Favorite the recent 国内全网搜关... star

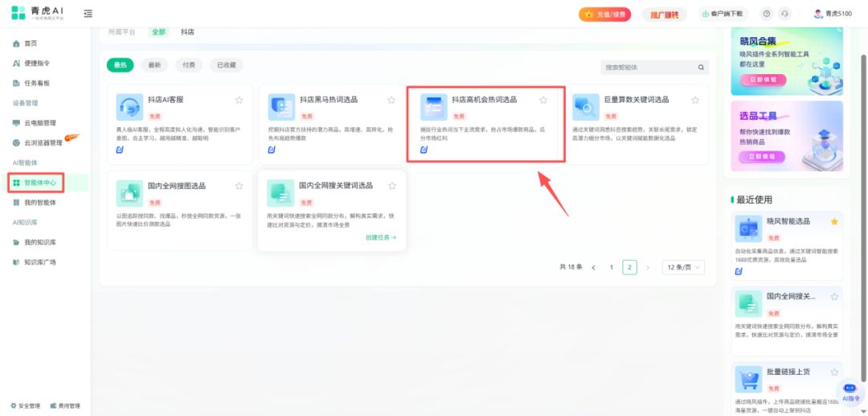834,297
